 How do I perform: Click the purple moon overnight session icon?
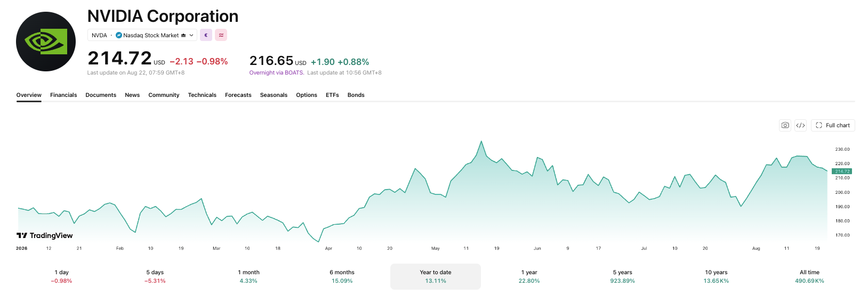point(206,35)
